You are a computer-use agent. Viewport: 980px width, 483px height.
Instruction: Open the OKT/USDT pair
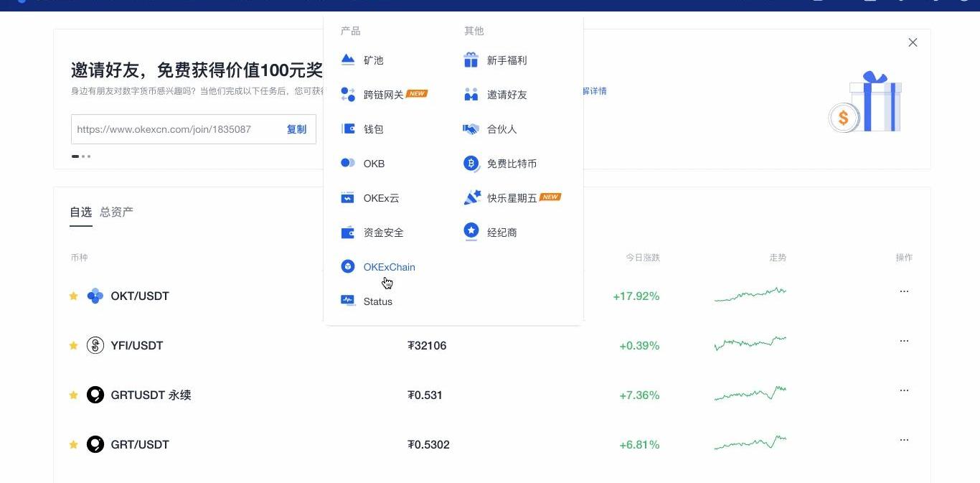140,296
